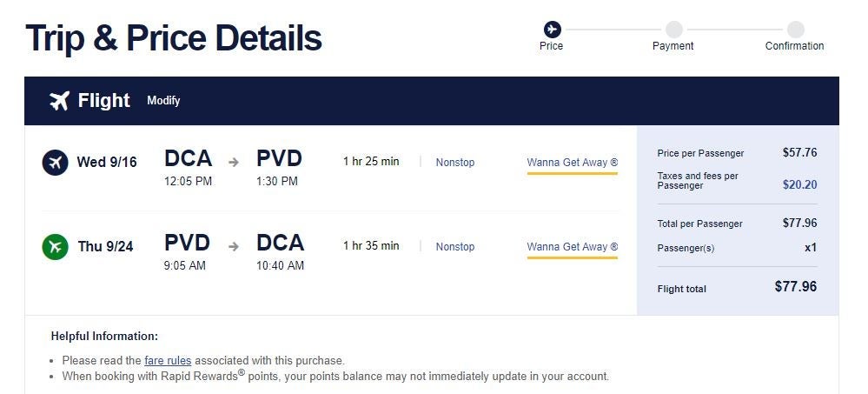Click the returning flight green plane icon
Viewport: 868px width, 394px height.
(x=55, y=247)
